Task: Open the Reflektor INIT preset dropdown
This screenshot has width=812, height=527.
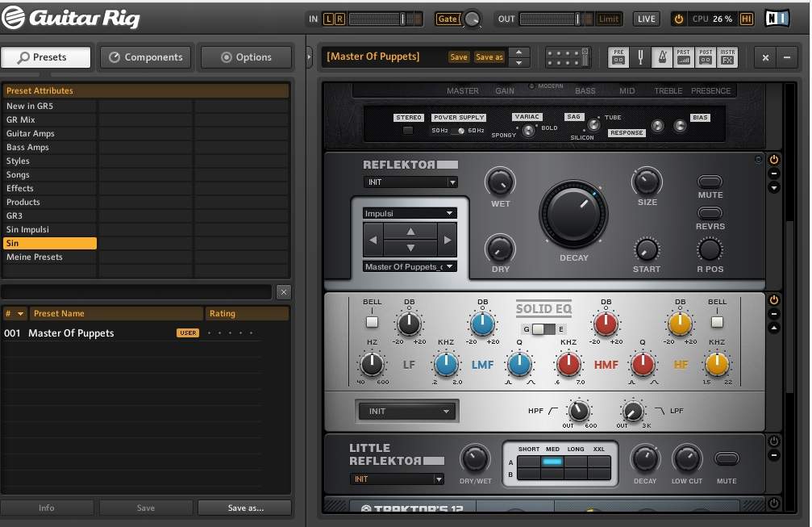Action: pyautogui.click(x=410, y=182)
